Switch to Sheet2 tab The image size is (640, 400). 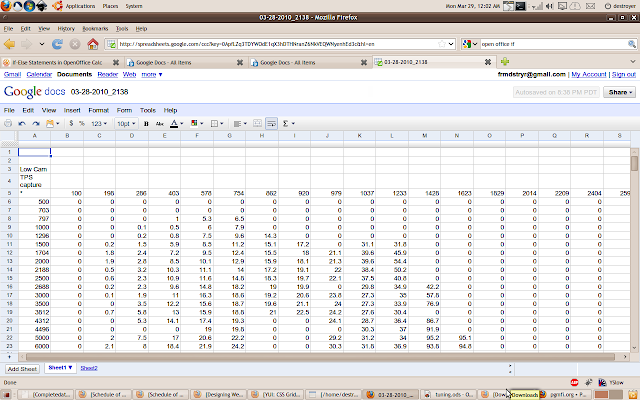(89, 368)
